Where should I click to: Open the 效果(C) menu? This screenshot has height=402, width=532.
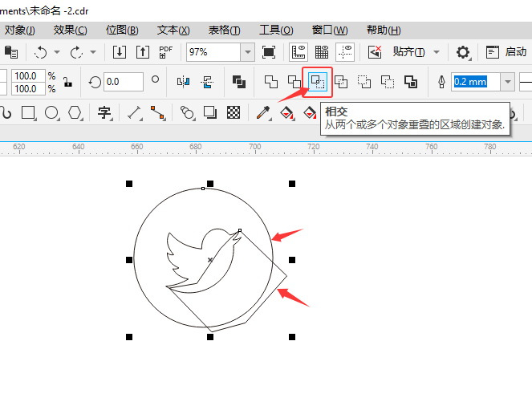coord(70,30)
